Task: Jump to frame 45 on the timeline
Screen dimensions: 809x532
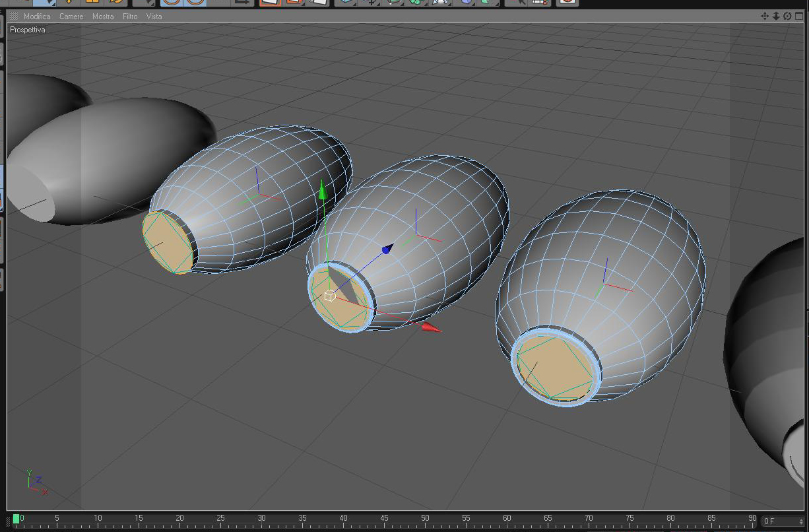Action: [x=384, y=518]
